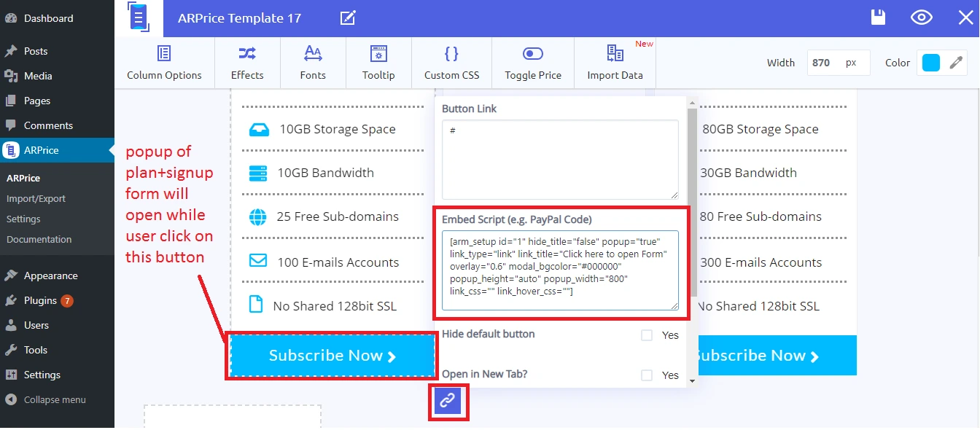Click Import Data in the toolbar
Image resolution: width=980 pixels, height=430 pixels.
point(615,63)
